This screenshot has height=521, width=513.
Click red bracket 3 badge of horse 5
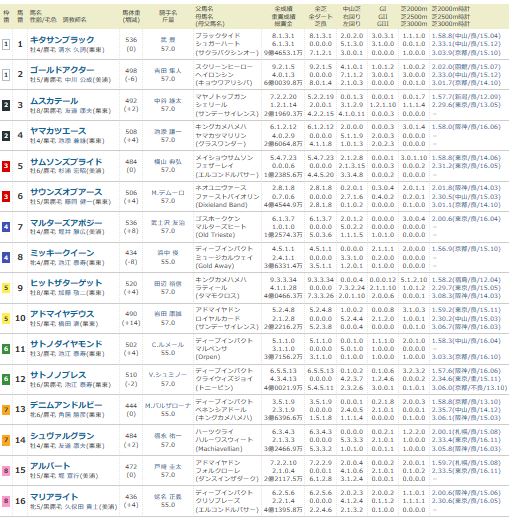click(6, 166)
